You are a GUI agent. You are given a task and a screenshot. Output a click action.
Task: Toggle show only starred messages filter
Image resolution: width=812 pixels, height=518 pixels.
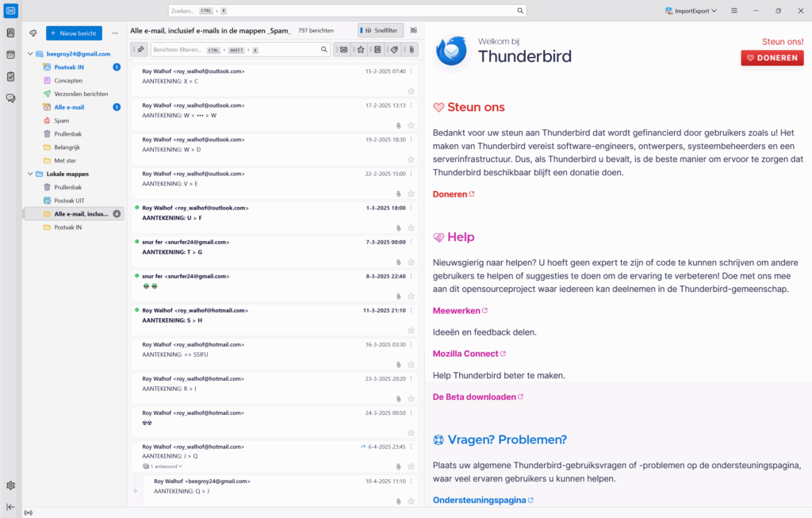pos(361,50)
